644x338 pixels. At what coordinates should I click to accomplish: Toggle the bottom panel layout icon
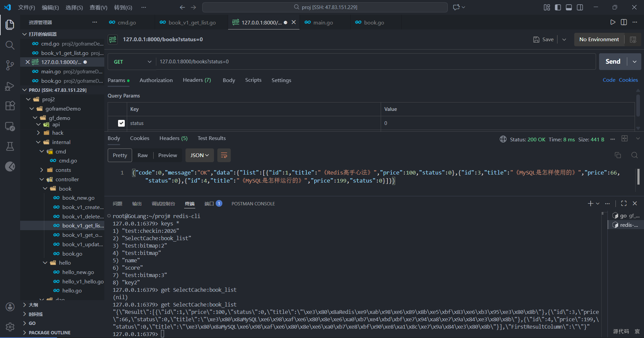pos(569,7)
